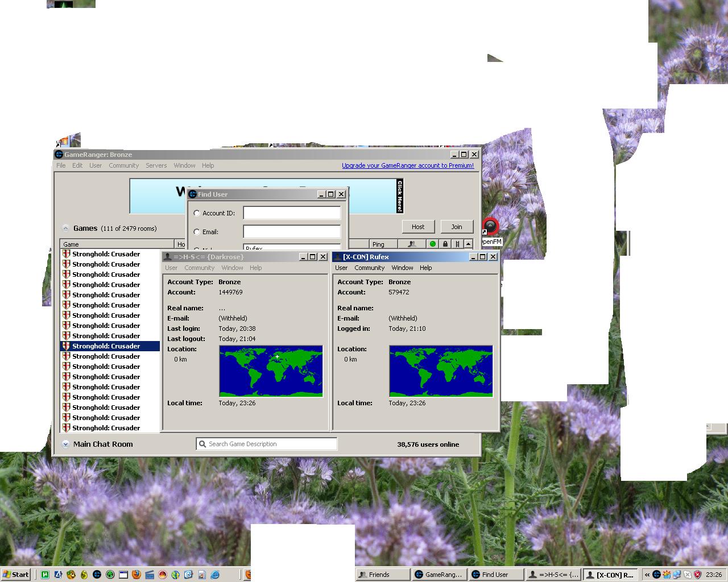Click the players column header icon
Image resolution: width=728 pixels, height=582 pixels.
tap(412, 244)
